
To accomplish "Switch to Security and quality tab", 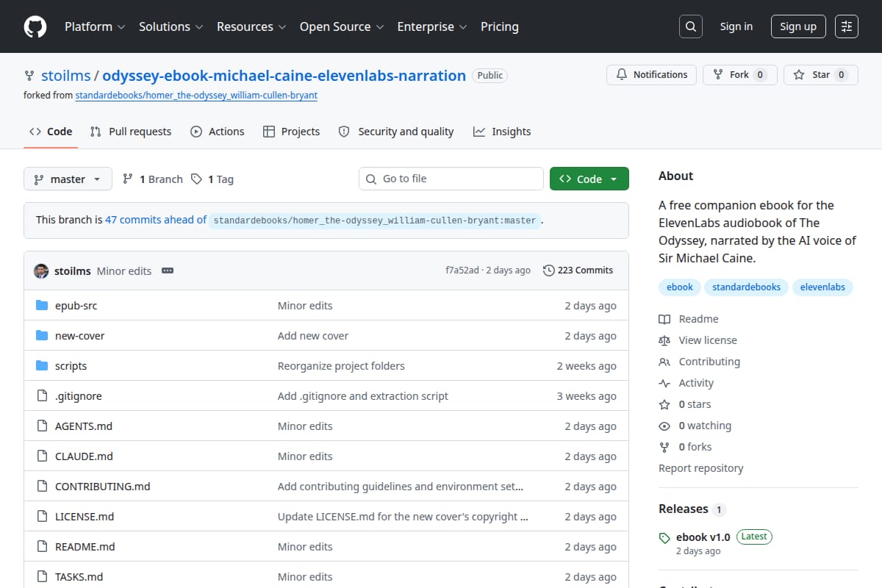I will pyautogui.click(x=395, y=132).
